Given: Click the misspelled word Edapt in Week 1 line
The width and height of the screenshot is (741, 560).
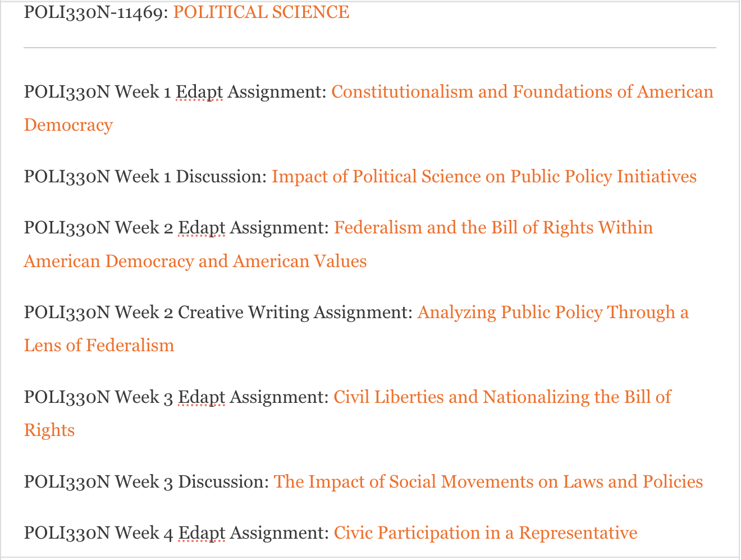Looking at the screenshot, I should tap(199, 91).
